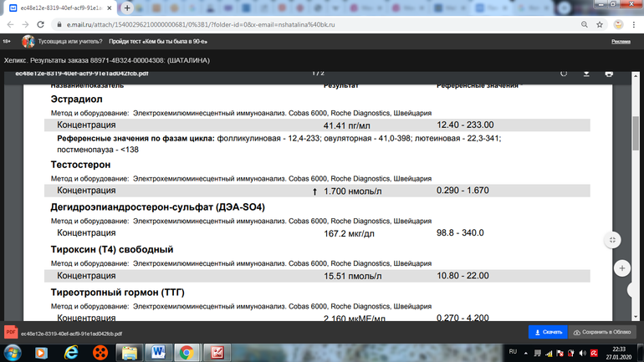The image size is (644, 362).
Task: Click the blue Скачать button
Action: 548,332
